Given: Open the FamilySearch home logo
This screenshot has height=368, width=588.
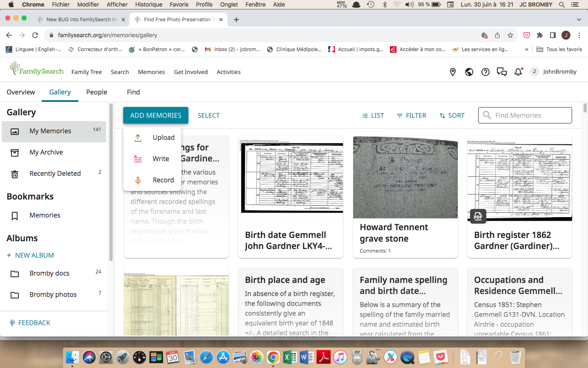Looking at the screenshot, I should pyautogui.click(x=37, y=69).
